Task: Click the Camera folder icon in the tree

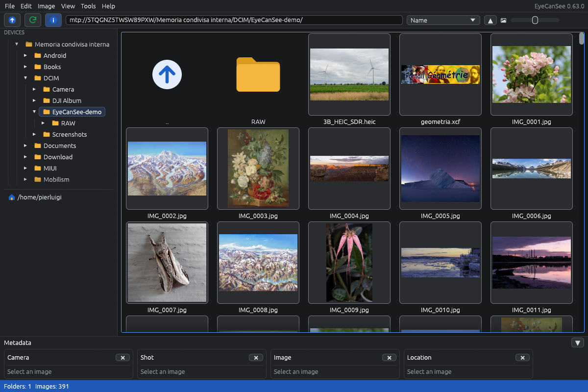Action: (x=47, y=89)
